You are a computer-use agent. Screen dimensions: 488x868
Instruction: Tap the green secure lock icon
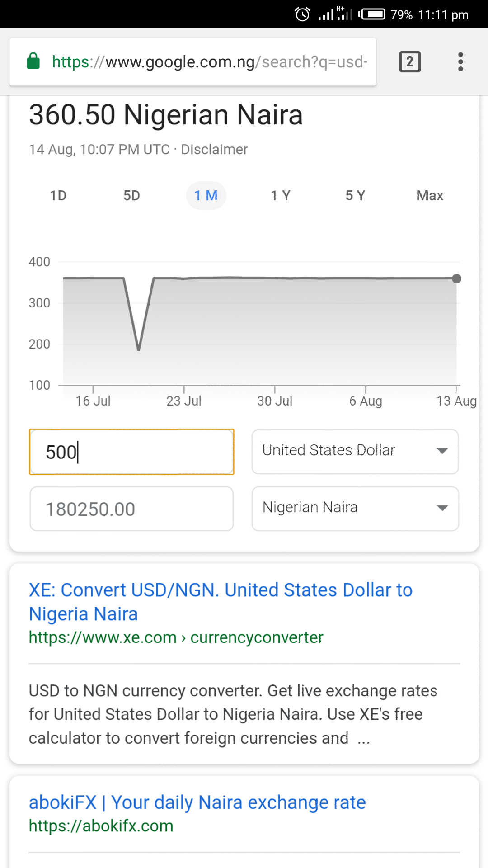click(x=33, y=61)
